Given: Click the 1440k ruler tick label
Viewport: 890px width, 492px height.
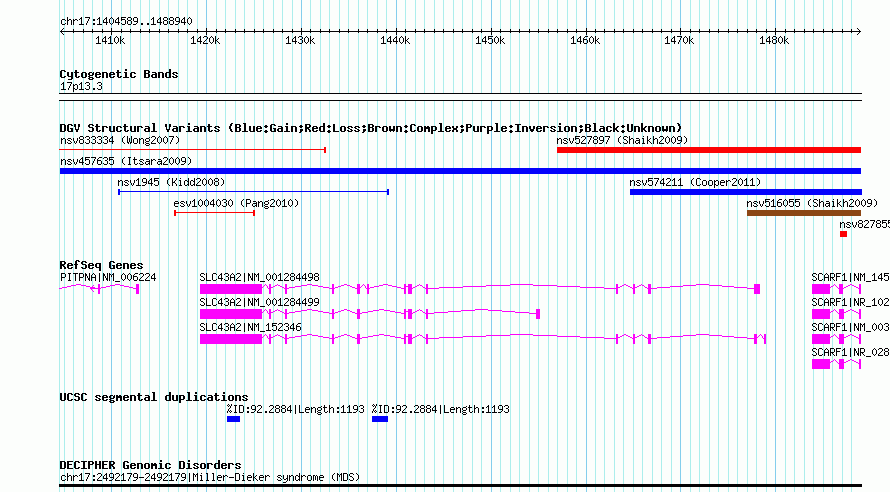Looking at the screenshot, I should point(395,40).
